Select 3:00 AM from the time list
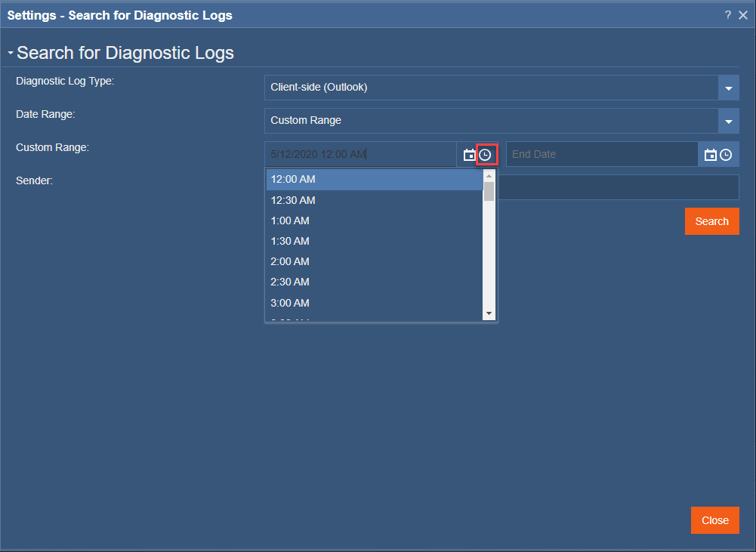756x552 pixels. (x=340, y=302)
